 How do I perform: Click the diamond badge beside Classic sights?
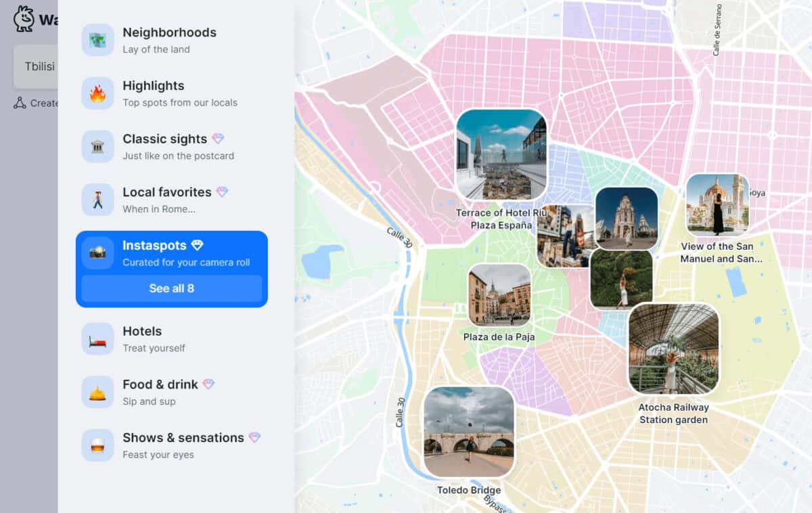(x=219, y=138)
